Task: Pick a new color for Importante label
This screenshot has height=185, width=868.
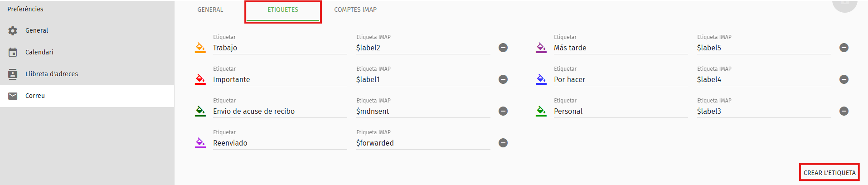Action: [x=200, y=79]
